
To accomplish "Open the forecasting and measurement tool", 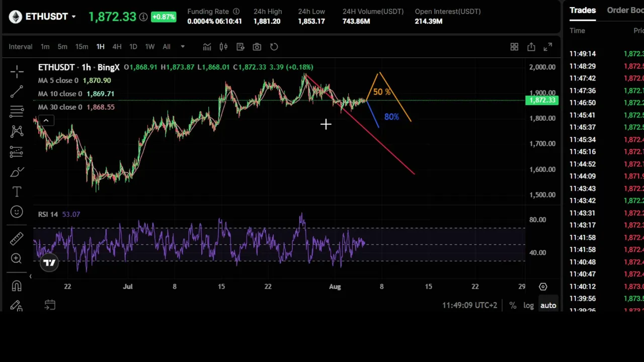I will click(x=17, y=151).
